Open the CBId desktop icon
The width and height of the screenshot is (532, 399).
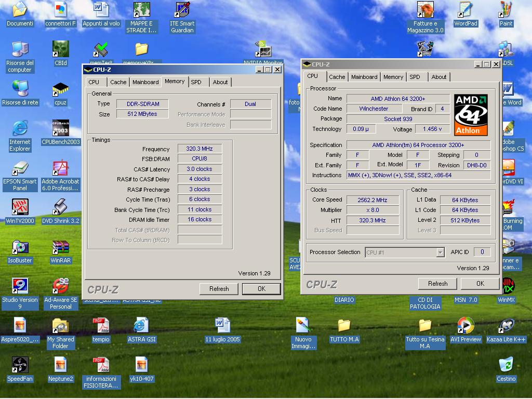[60, 49]
